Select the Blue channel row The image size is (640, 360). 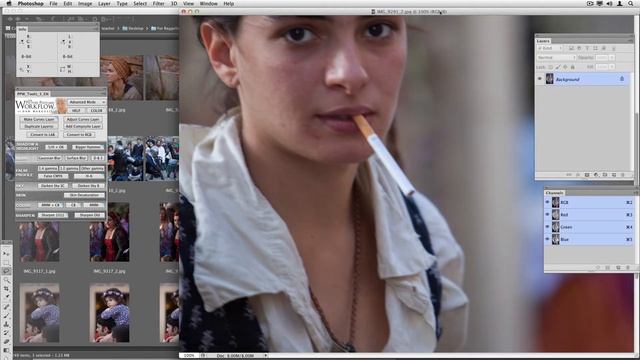pyautogui.click(x=589, y=239)
